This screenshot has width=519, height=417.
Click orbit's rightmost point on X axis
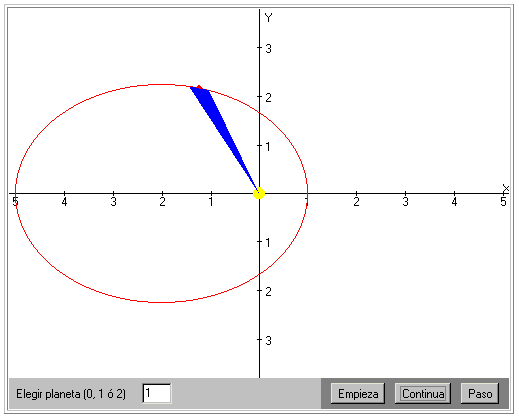(x=307, y=193)
